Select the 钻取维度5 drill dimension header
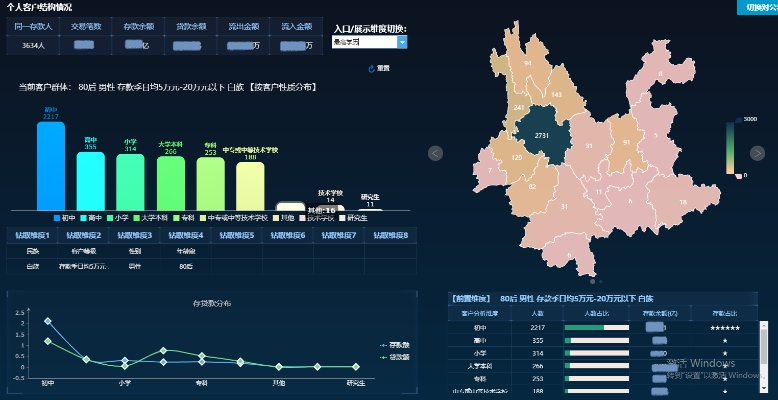This screenshot has width=778, height=400. coord(236,235)
